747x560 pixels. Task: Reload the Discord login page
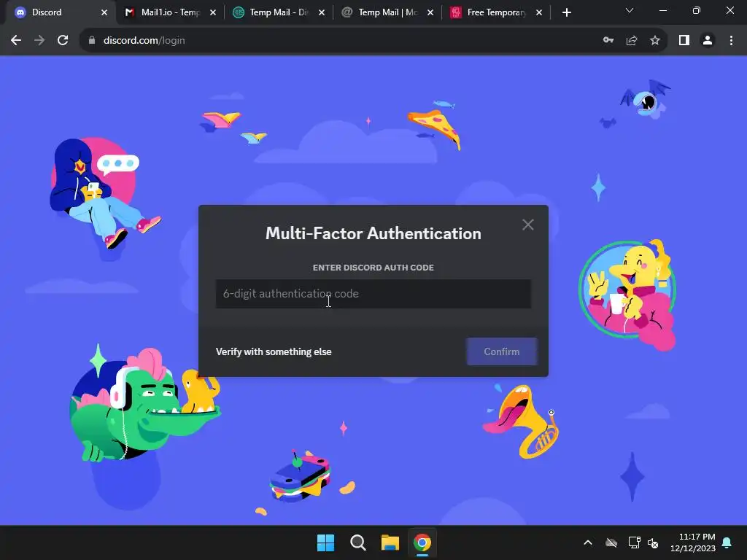click(x=63, y=41)
